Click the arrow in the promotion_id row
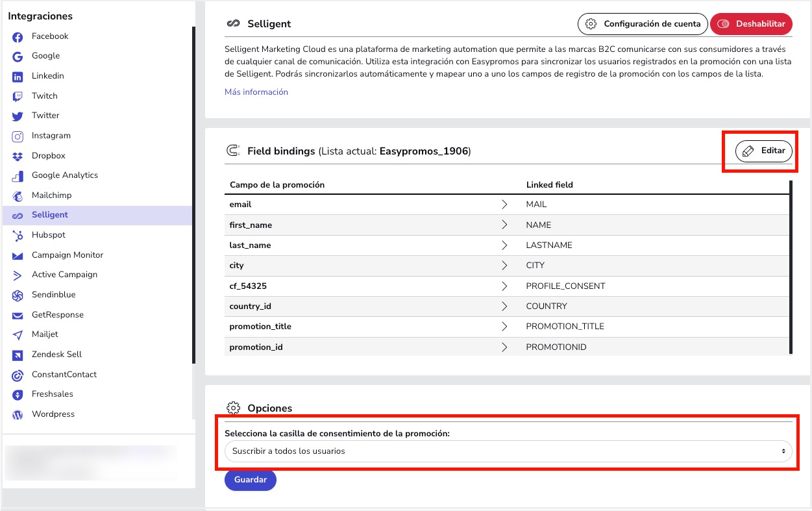This screenshot has height=511, width=812. pyautogui.click(x=504, y=347)
